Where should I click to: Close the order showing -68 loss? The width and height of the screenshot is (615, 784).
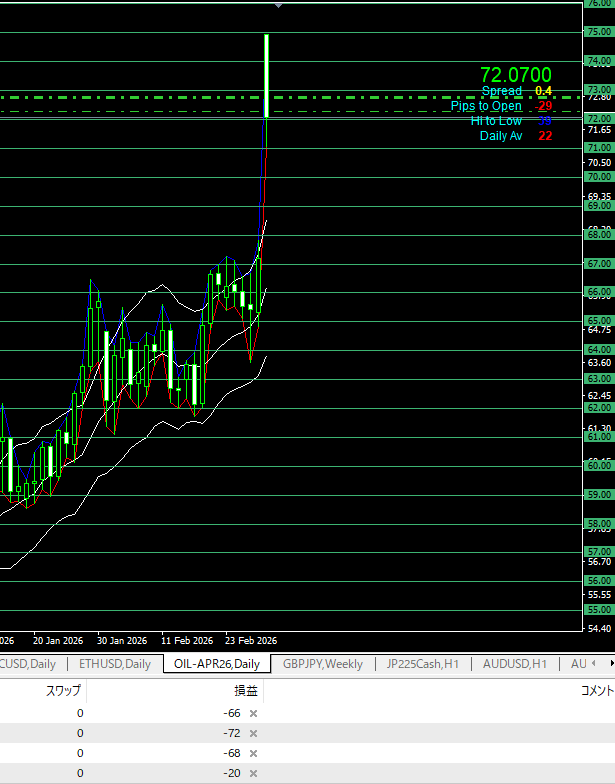(x=253, y=753)
